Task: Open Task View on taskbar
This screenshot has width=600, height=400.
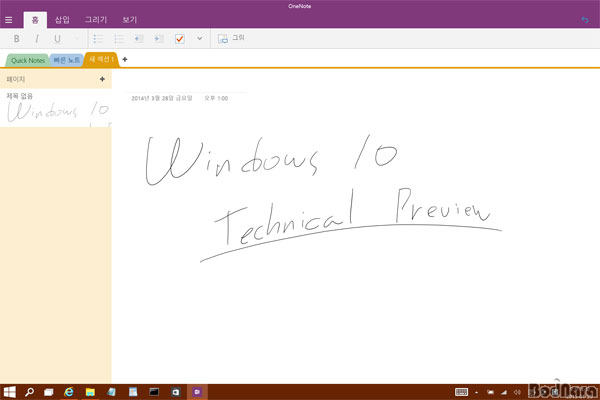Action: [49, 392]
